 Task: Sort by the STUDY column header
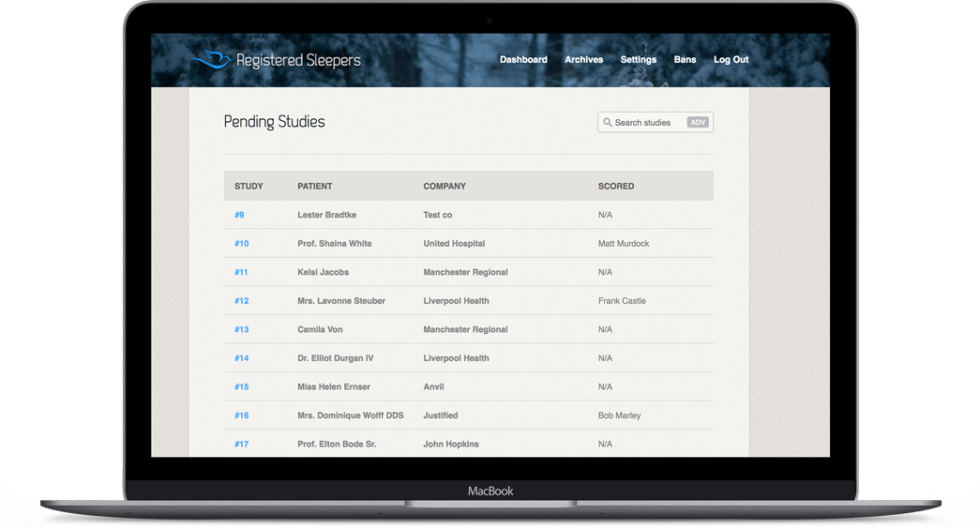point(249,187)
